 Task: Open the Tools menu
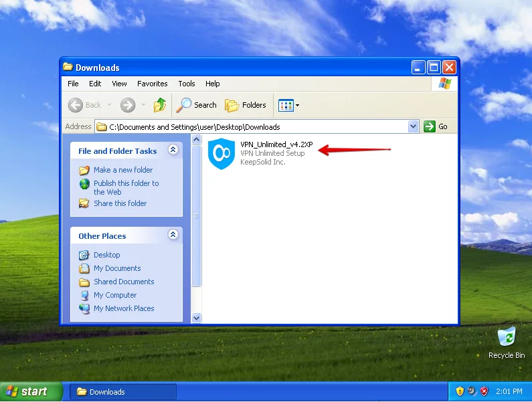[x=186, y=84]
